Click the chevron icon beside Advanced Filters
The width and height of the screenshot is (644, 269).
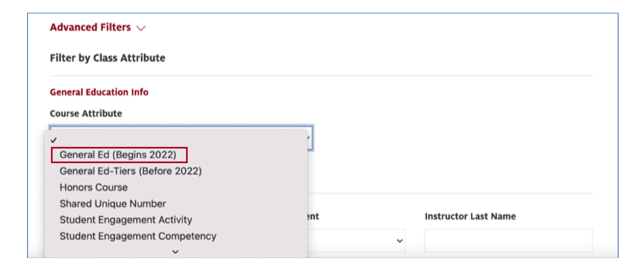point(141,28)
